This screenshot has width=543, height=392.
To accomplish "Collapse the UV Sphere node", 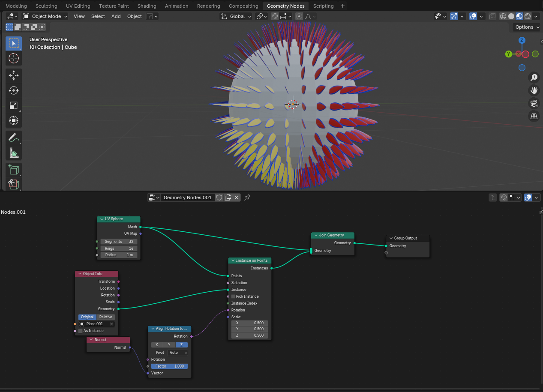I will point(102,219).
